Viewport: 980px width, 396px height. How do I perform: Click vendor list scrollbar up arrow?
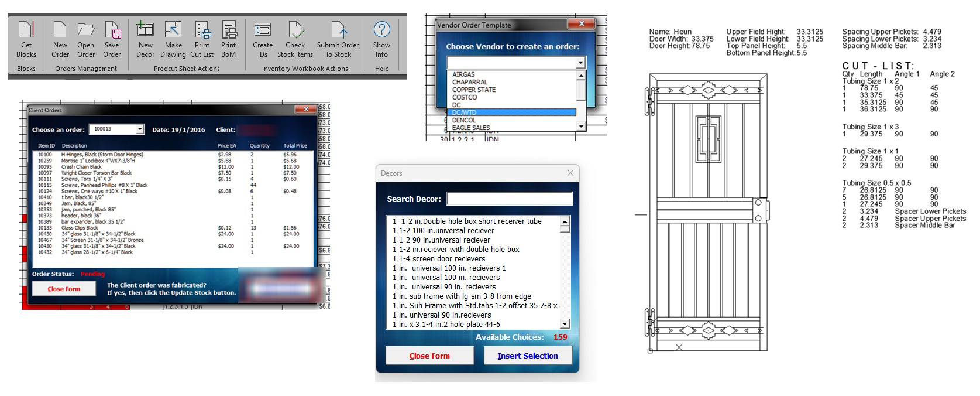(x=580, y=76)
